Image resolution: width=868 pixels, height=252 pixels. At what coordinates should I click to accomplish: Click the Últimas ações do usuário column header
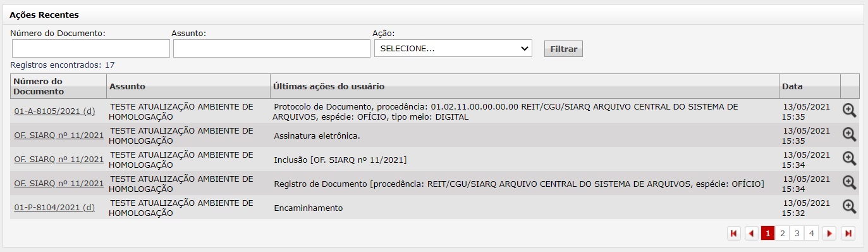pyautogui.click(x=525, y=86)
